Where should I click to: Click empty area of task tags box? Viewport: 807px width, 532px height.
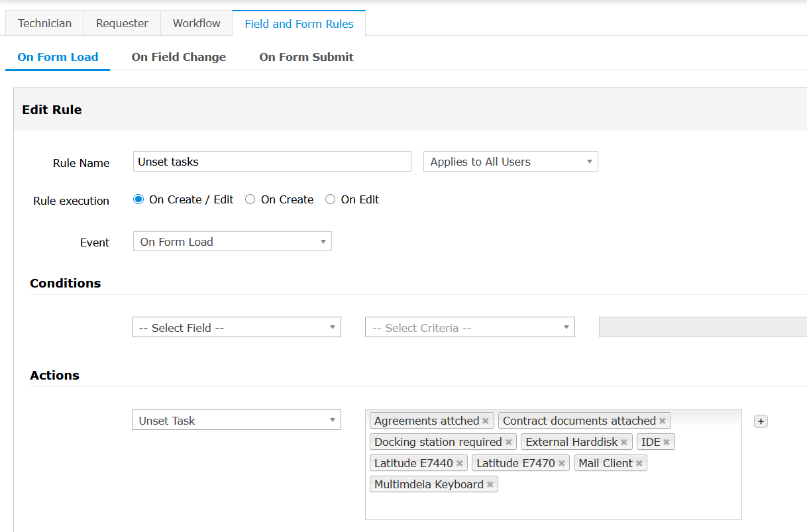(x=553, y=507)
